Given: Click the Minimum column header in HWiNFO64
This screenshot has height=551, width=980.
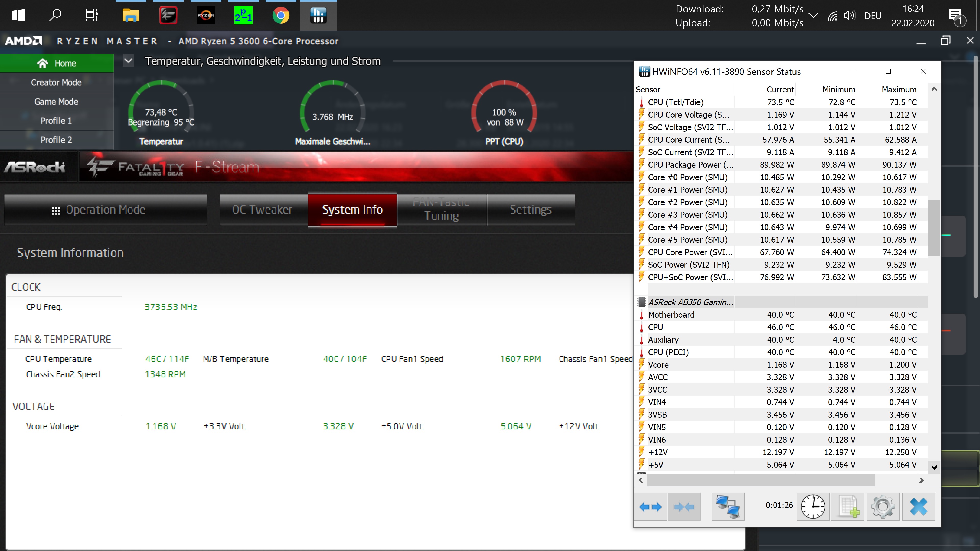Looking at the screenshot, I should [826, 89].
